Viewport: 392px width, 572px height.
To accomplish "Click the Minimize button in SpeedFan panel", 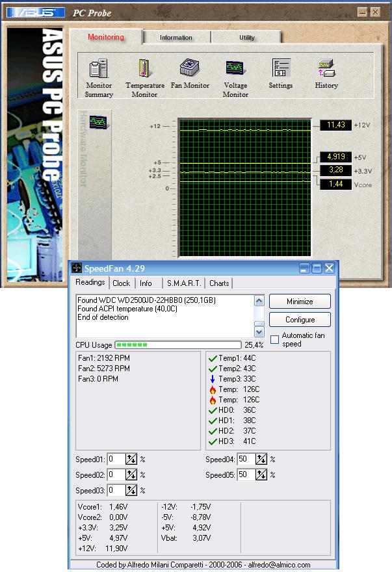I will 300,302.
